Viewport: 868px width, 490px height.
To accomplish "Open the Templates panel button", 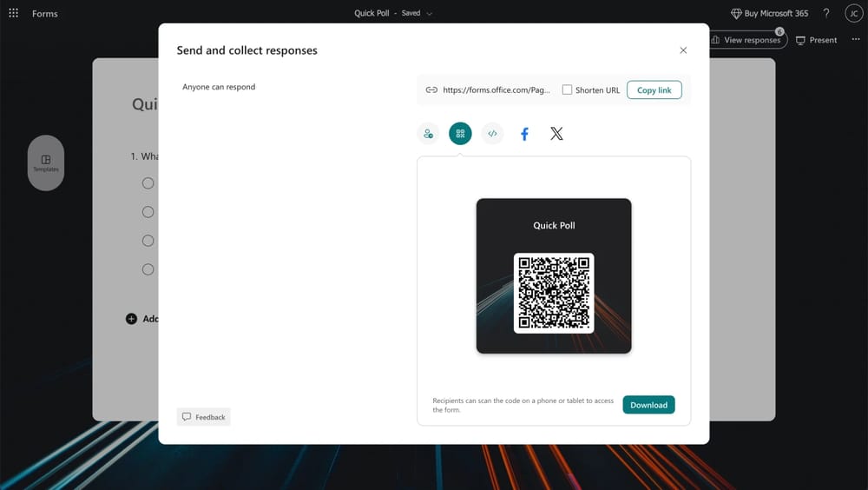I will pos(46,163).
